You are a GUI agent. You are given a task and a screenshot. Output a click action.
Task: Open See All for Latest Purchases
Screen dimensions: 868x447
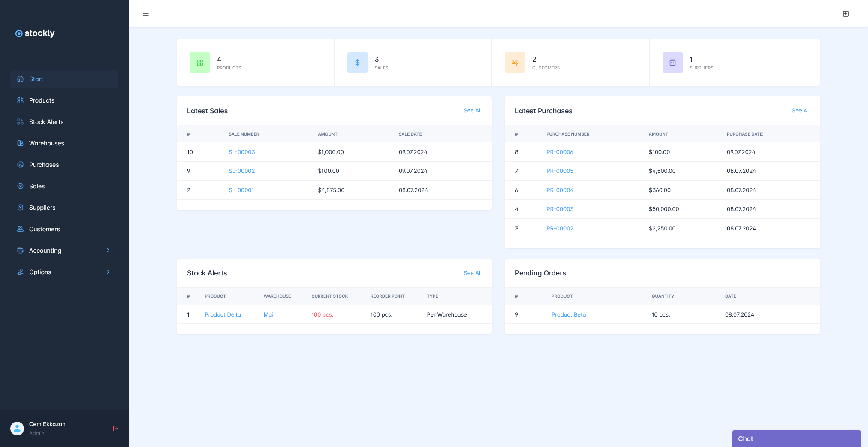[x=800, y=110]
